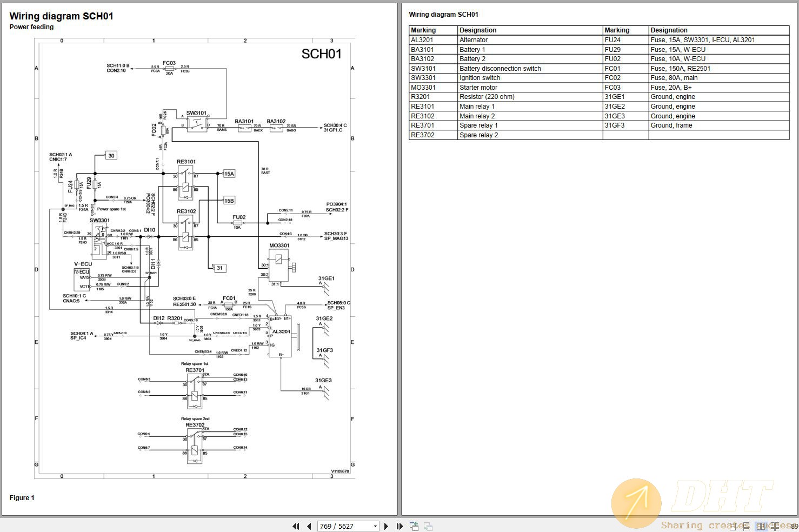This screenshot has width=799, height=532.
Task: Click the boxed '30' terminal label
Action: pyautogui.click(x=111, y=156)
